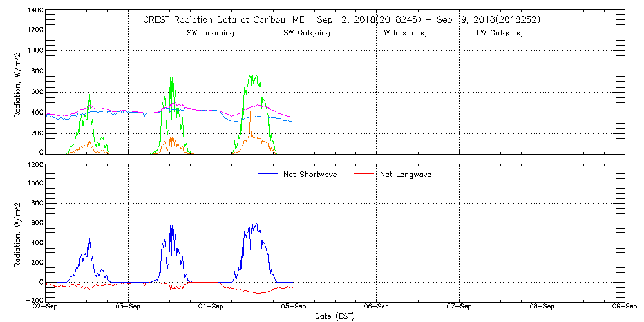644x322 pixels.
Task: Click the 1200 tick label on lower chart
Action: [x=33, y=165]
